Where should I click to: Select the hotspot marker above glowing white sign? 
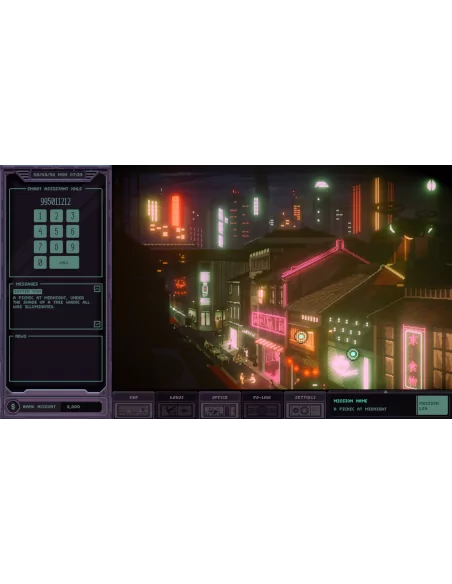(353, 354)
